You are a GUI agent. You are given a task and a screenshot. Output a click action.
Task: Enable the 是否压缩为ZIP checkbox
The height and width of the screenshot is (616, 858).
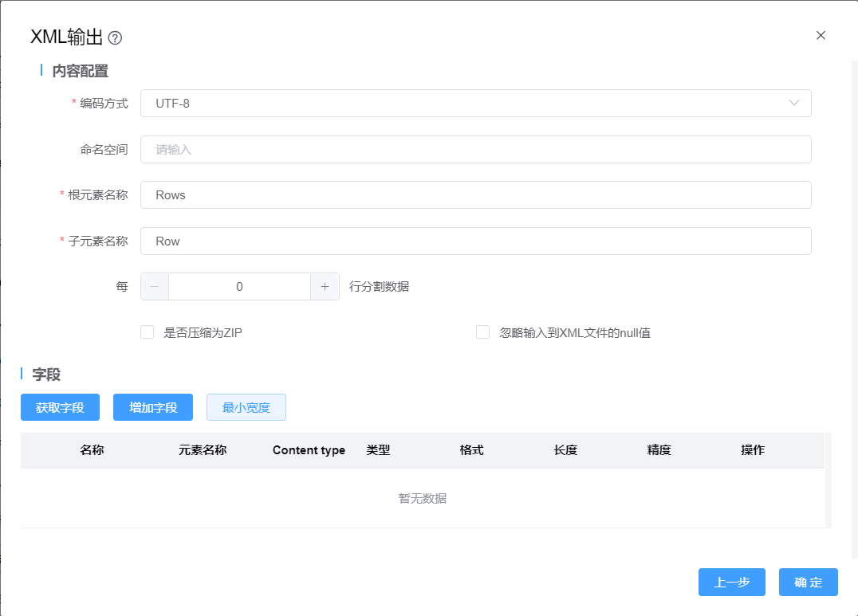[148, 332]
